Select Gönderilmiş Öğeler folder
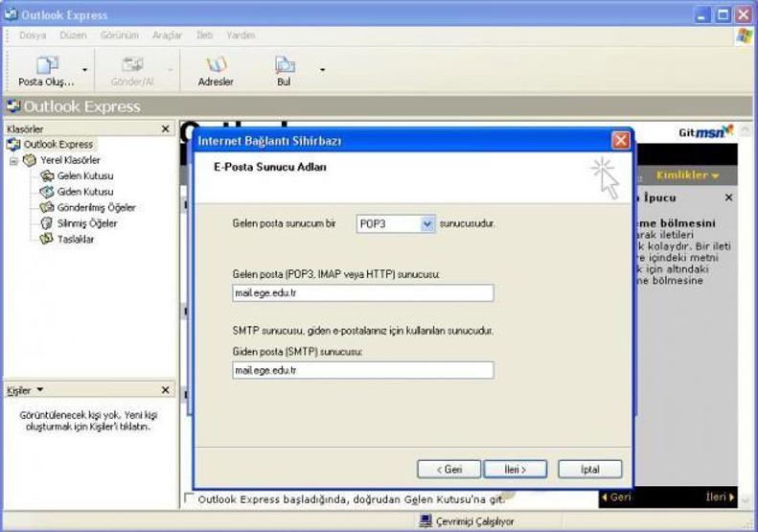This screenshot has width=758, height=532. pos(88,207)
